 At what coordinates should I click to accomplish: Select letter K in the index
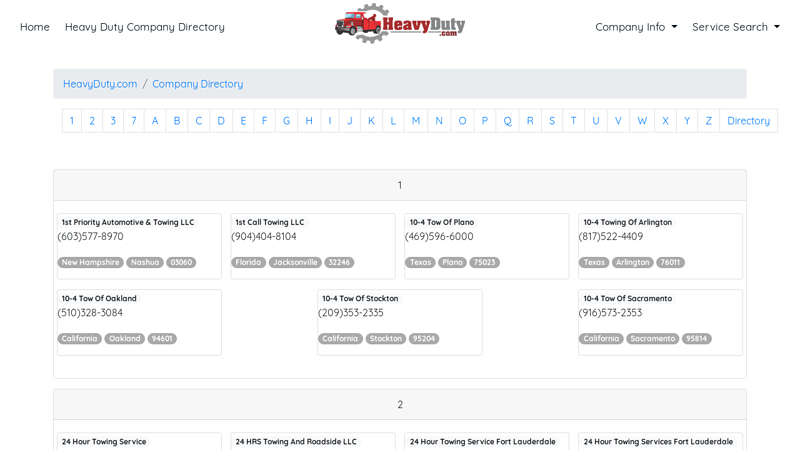tap(371, 121)
